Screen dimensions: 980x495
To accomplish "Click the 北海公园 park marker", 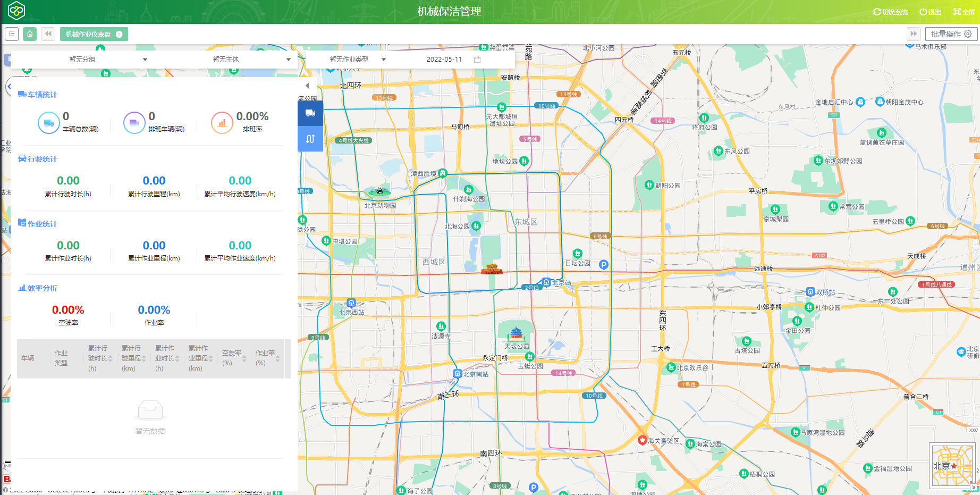I will [476, 226].
